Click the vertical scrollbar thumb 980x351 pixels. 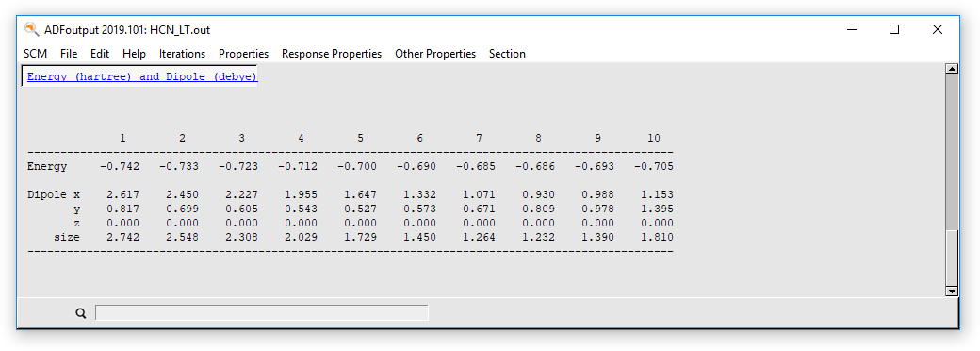[952, 258]
